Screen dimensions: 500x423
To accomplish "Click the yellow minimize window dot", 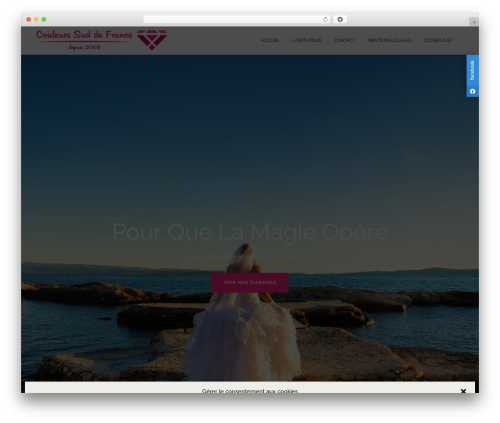I will click(x=36, y=20).
